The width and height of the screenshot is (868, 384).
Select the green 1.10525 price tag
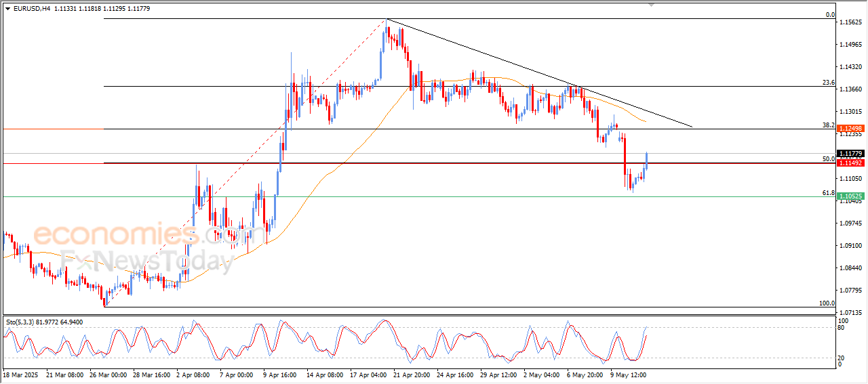tap(850, 196)
